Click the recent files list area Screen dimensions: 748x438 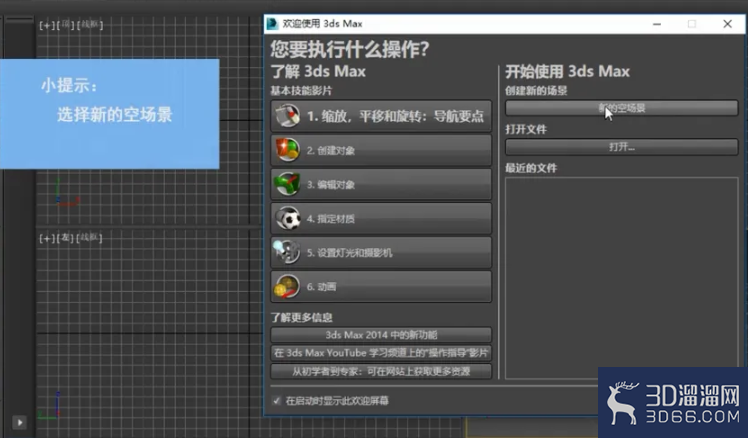[x=622, y=278]
